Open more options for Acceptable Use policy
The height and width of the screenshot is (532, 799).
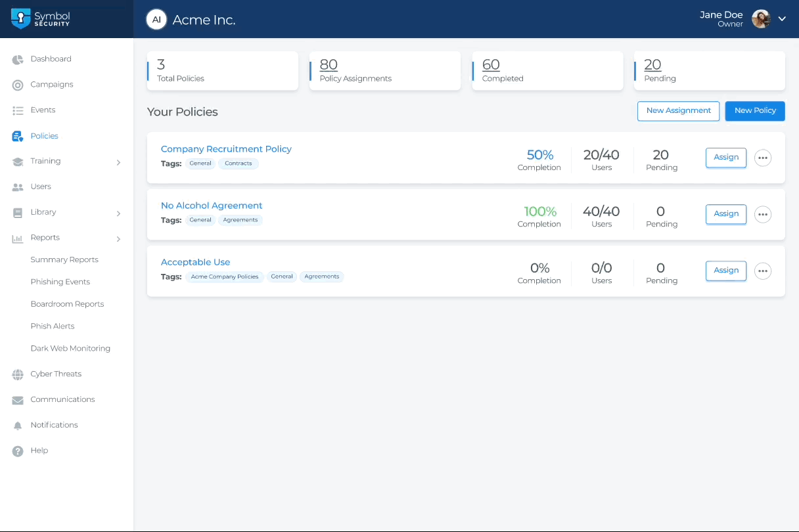point(762,271)
